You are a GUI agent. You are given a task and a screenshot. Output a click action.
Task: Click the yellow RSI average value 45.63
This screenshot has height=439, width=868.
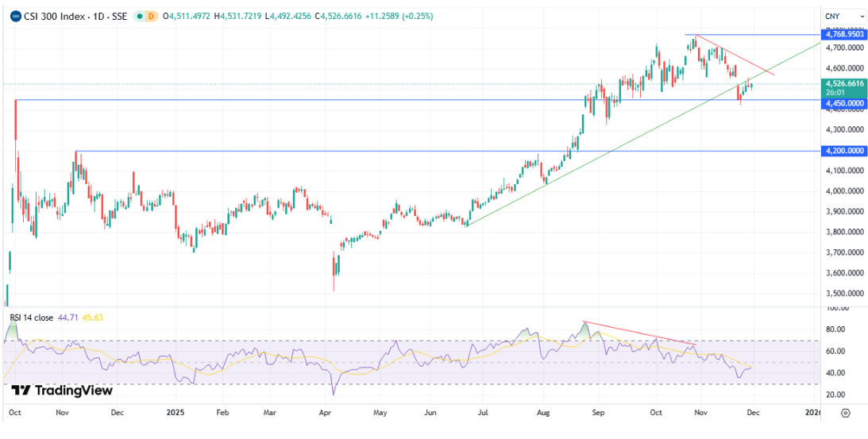92,318
